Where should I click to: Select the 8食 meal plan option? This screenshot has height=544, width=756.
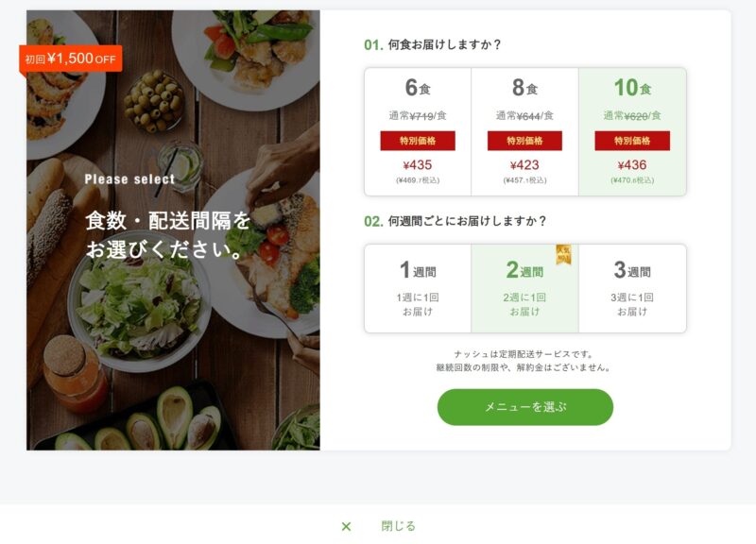click(524, 131)
